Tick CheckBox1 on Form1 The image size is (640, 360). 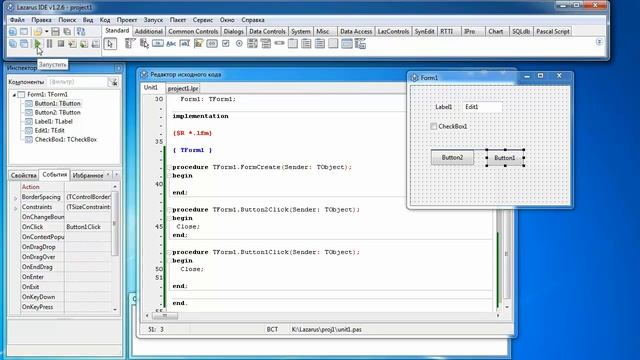[433, 127]
